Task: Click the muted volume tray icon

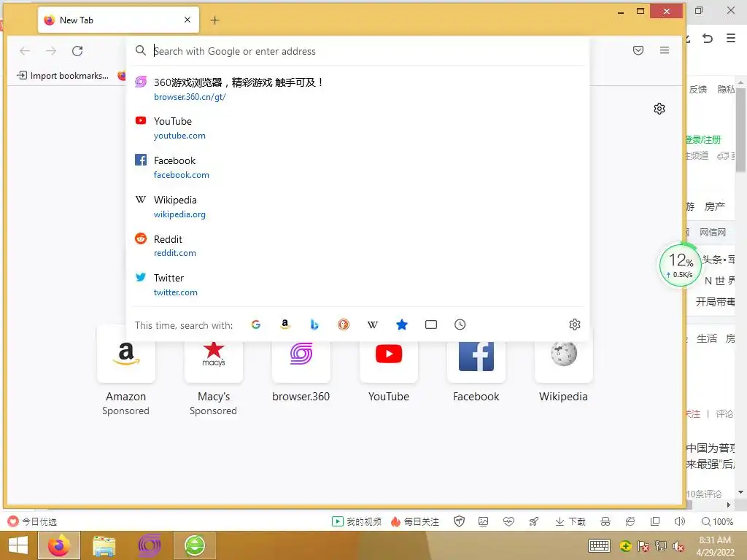Action: point(678,545)
